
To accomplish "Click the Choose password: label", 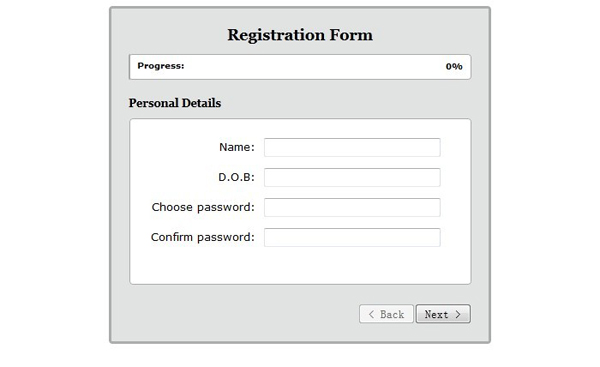I will (x=203, y=207).
